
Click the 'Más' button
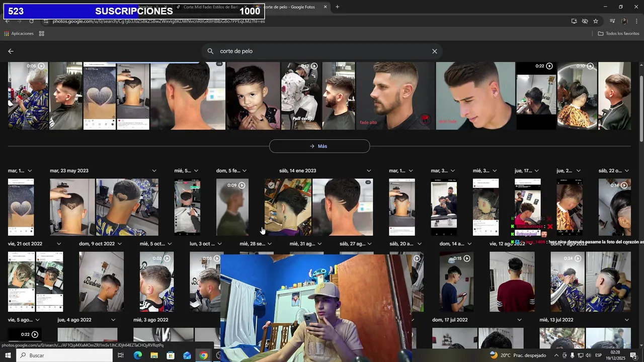click(x=319, y=146)
